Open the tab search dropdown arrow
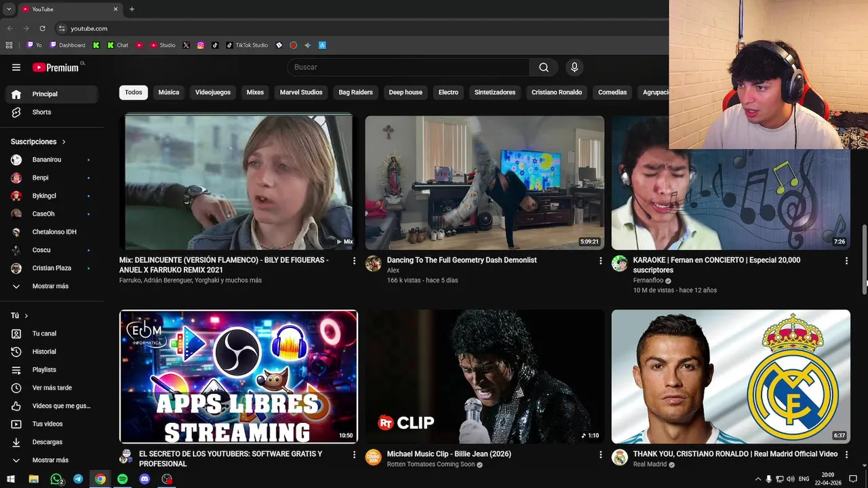Viewport: 868px width, 488px height. click(x=9, y=9)
